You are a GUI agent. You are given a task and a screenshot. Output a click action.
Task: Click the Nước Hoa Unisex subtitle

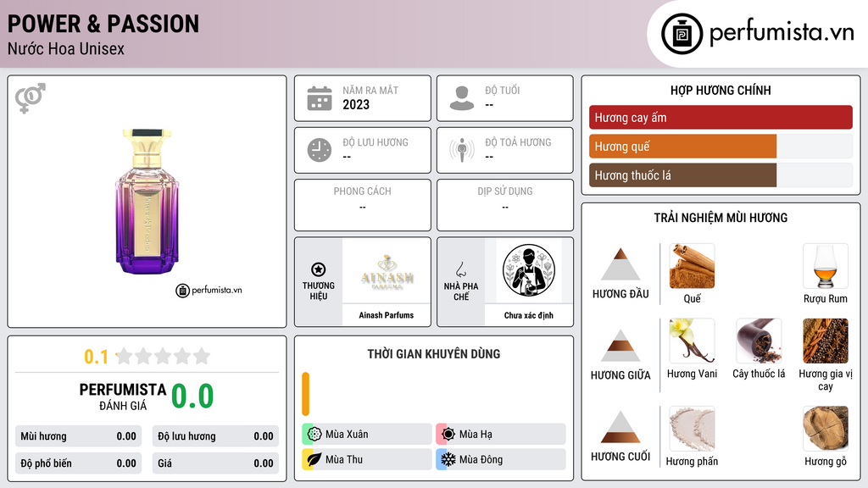[x=66, y=48]
